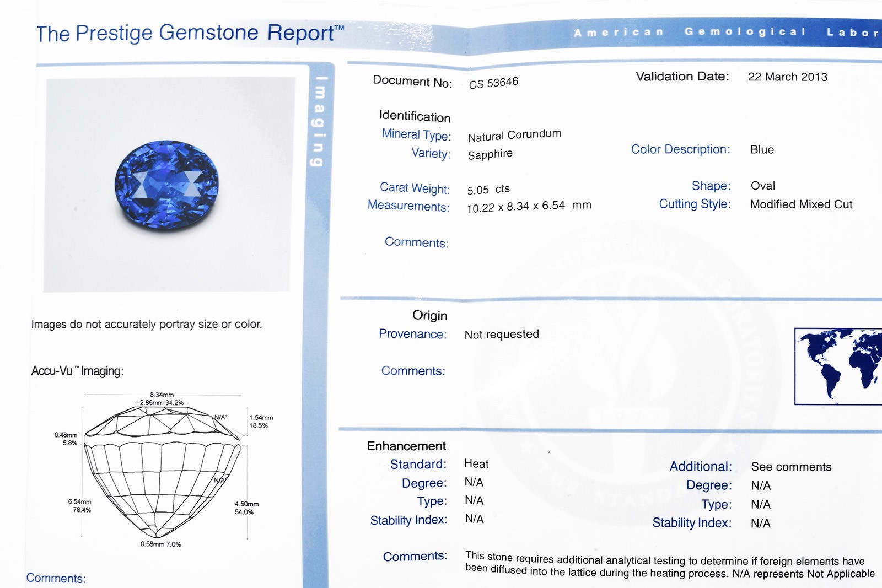Click the Origin section heading
The width and height of the screenshot is (882, 588).
click(x=429, y=315)
